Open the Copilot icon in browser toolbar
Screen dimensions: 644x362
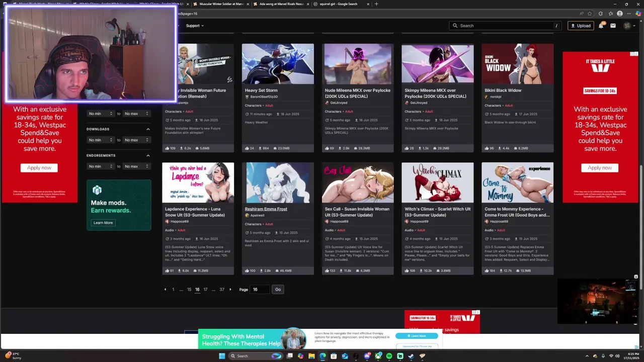tap(638, 14)
